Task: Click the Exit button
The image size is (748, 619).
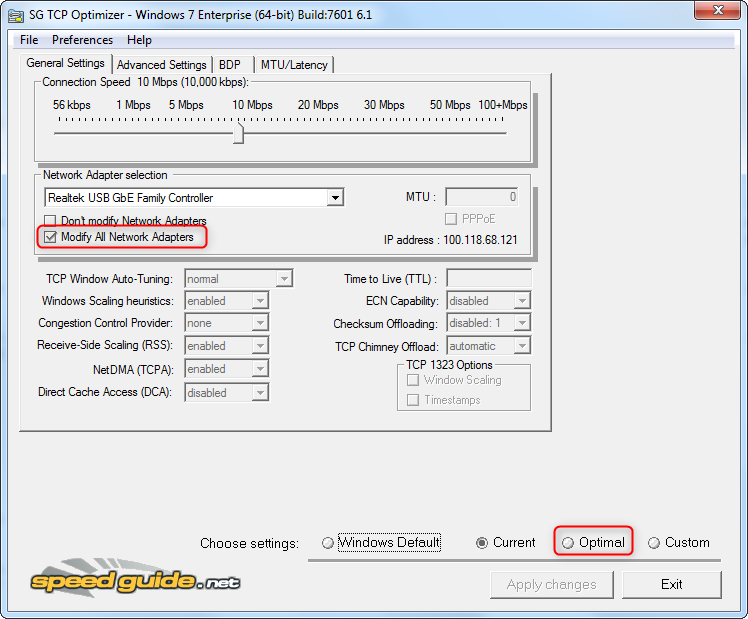Action: click(671, 584)
